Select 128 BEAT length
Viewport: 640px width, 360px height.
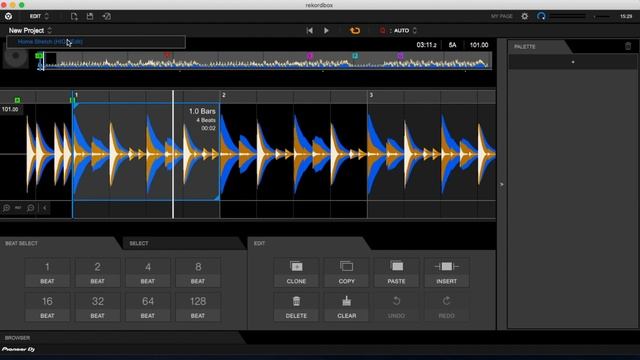(198, 307)
